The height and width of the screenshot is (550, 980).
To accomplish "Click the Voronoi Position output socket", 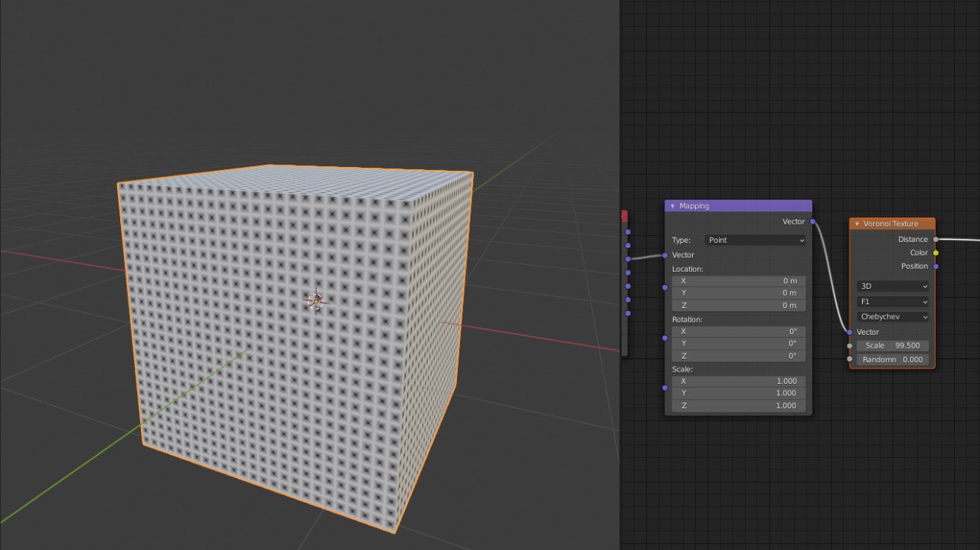I will tap(936, 267).
